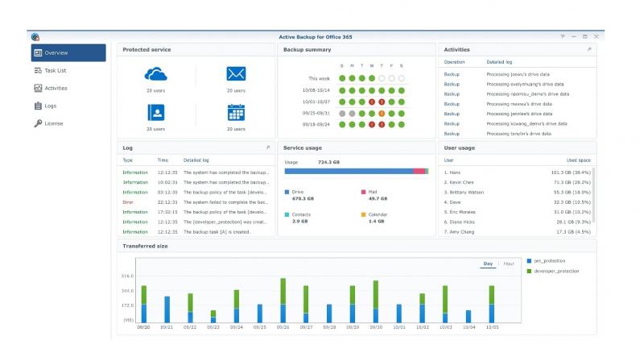Screen dimensions: 644x361
Task: Click activity 'Processing evelynhuang's drive data'
Action: [x=525, y=85]
